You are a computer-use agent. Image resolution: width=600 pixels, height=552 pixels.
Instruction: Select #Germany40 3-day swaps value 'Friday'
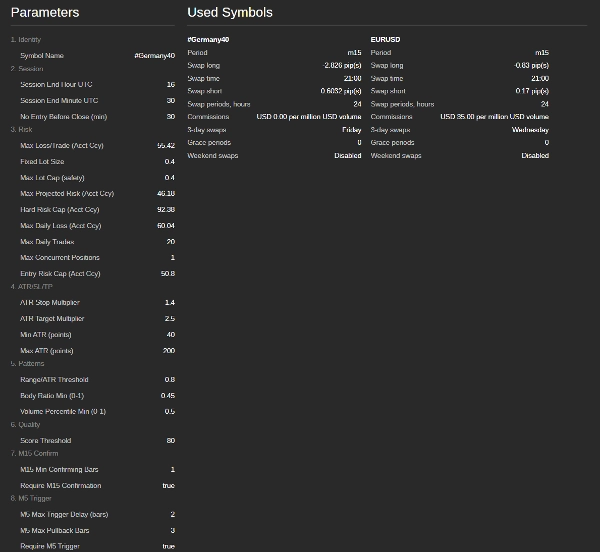[x=352, y=130]
